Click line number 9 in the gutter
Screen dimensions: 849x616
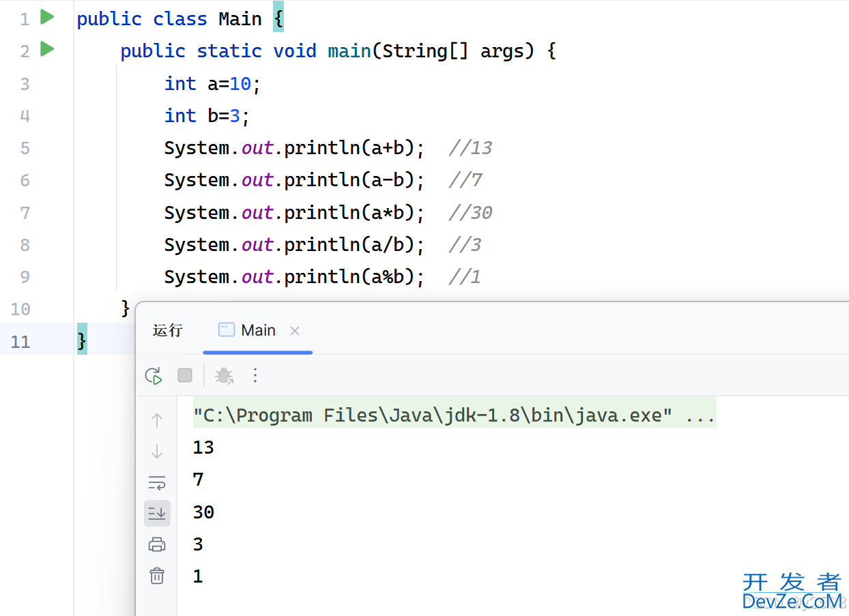pyautogui.click(x=25, y=277)
